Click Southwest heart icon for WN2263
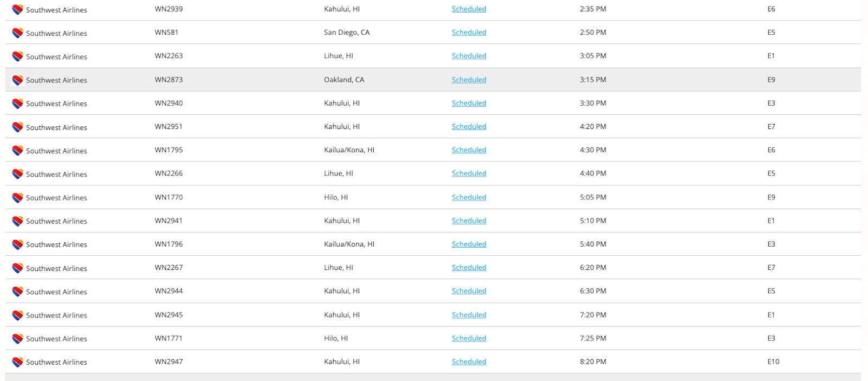The image size is (868, 381). [x=17, y=56]
